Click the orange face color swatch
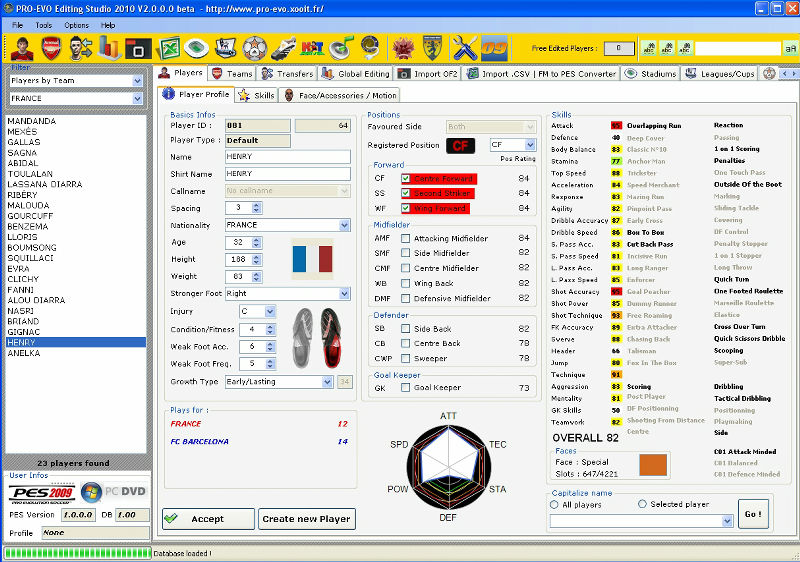Viewport: 800px width, 562px height. pos(653,465)
